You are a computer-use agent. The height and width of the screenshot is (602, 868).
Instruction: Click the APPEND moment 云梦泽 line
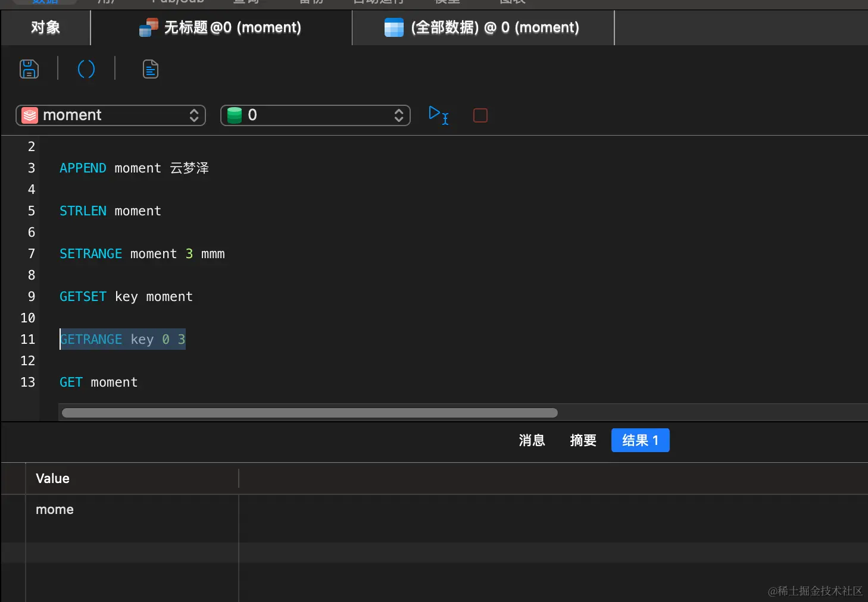click(x=134, y=168)
